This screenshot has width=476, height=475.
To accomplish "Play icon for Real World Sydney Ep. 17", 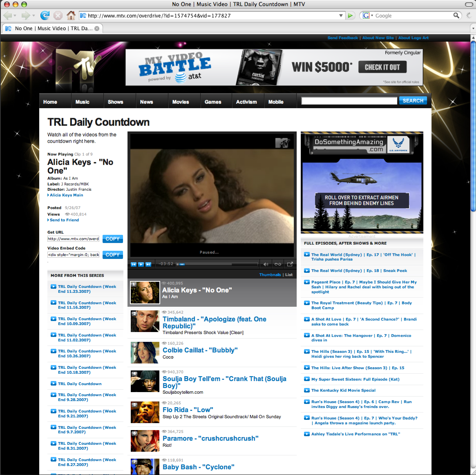I will click(x=307, y=254).
